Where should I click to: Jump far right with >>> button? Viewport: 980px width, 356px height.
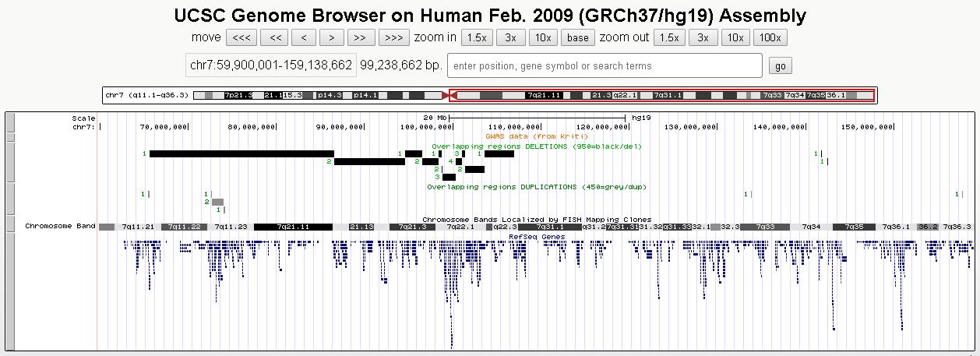393,37
